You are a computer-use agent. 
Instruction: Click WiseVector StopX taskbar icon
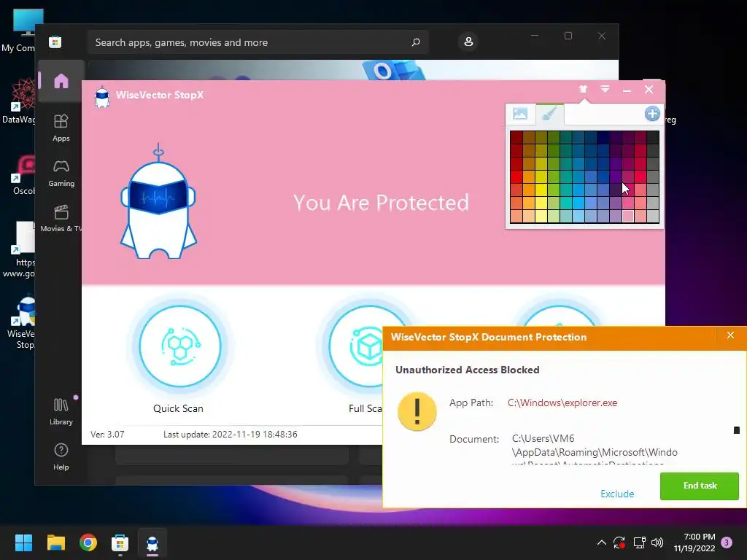pyautogui.click(x=152, y=542)
